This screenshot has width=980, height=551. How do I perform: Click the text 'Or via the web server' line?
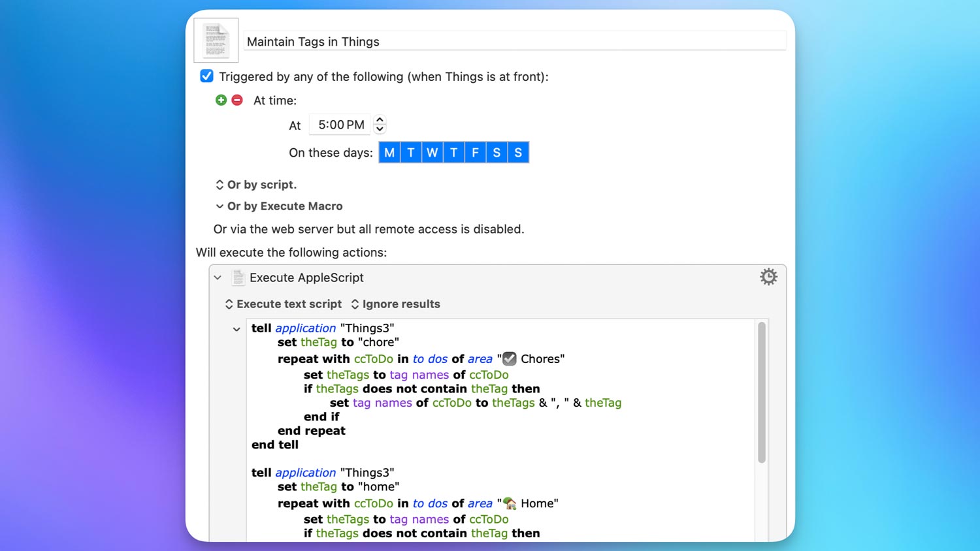tap(369, 229)
